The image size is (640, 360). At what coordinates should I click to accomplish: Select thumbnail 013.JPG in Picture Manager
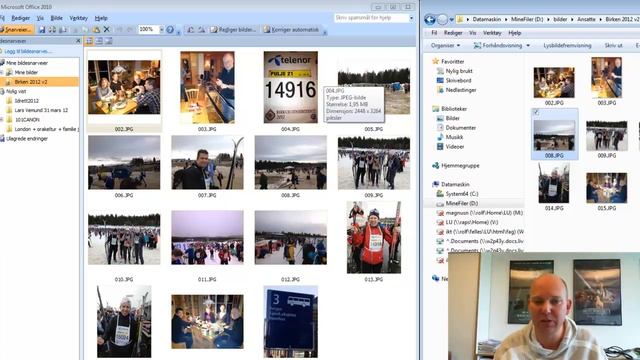(374, 237)
